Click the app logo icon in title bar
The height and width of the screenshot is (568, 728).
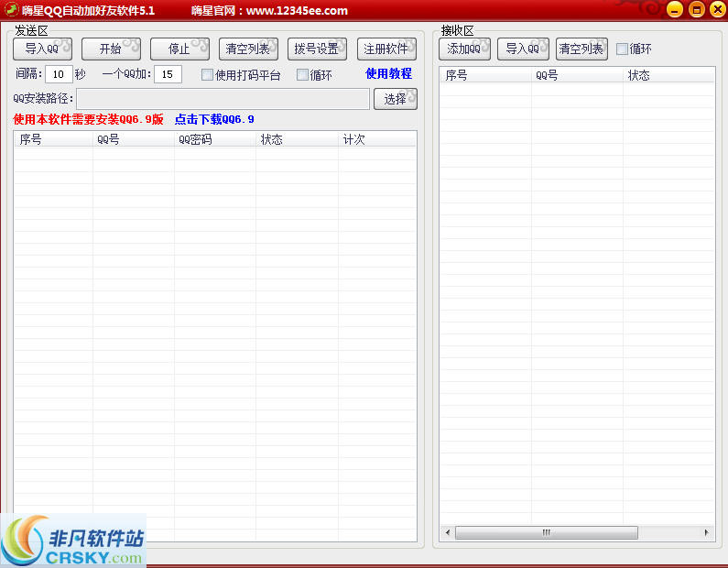11,9
